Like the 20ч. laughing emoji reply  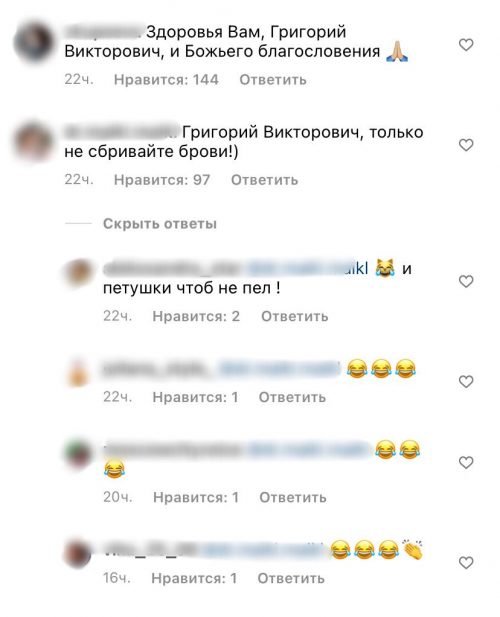pos(466,463)
